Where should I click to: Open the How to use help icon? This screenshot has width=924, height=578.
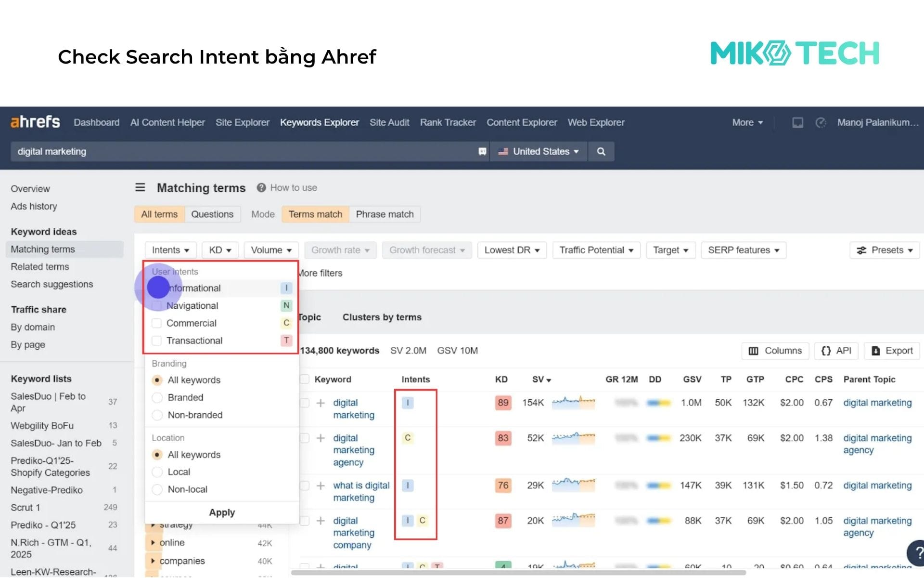tap(260, 187)
